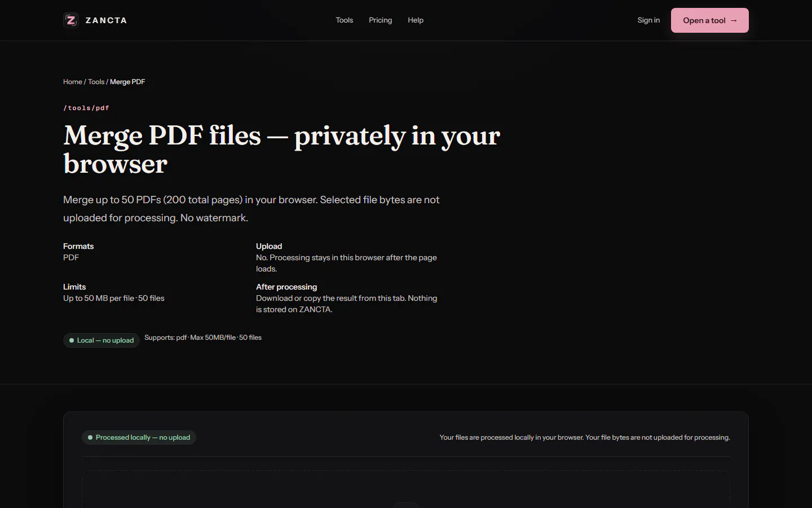Viewport: 812px width, 508px height.
Task: Click the Merge up to 50 PDFs description
Action: click(251, 209)
